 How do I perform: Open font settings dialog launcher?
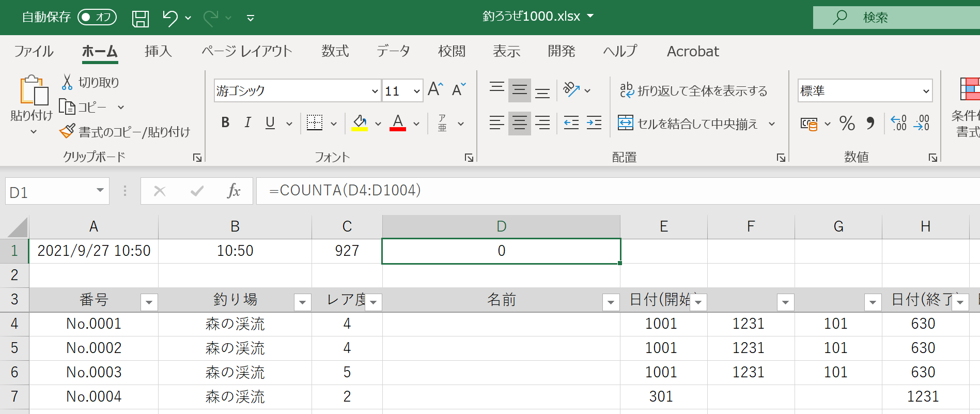(469, 158)
